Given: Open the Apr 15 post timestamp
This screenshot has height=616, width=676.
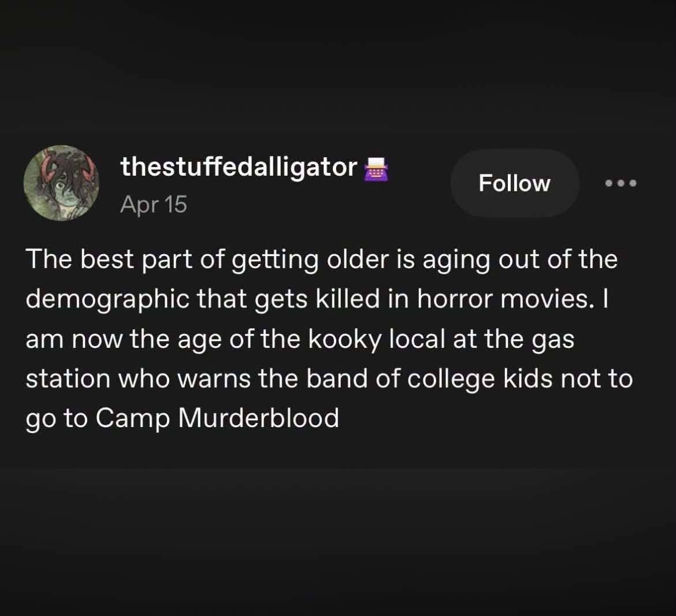Looking at the screenshot, I should click(x=154, y=204).
